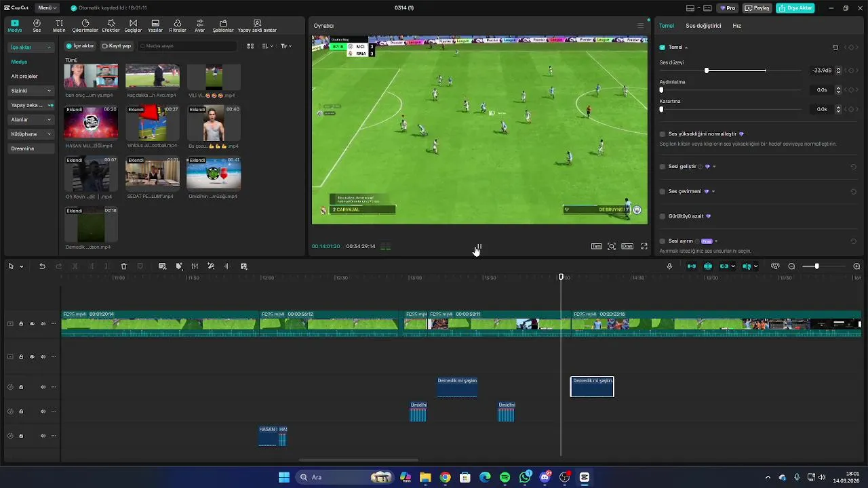Open the Menü dropdown in title bar
Screen dimensions: 868x488
47,8
